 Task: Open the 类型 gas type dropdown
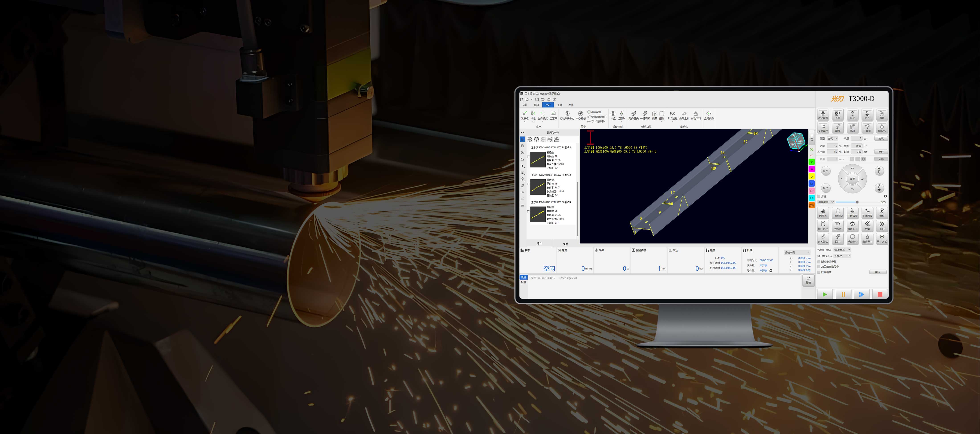tap(832, 139)
